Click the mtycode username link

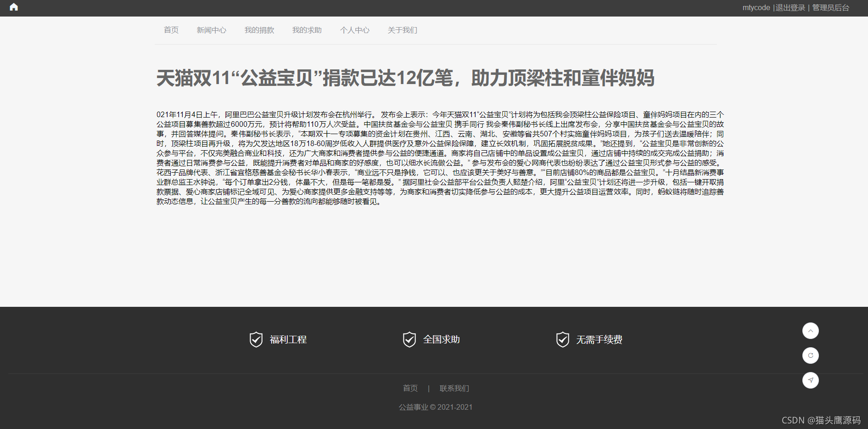[x=756, y=7]
